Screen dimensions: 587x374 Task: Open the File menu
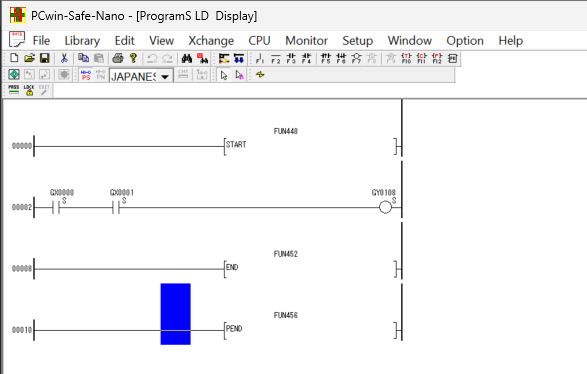41,40
